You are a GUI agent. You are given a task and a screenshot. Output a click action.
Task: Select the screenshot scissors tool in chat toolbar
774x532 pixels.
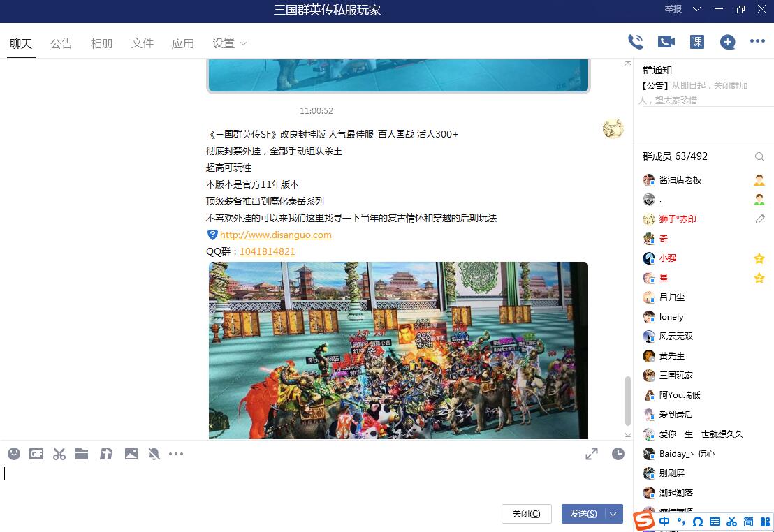coord(59,454)
